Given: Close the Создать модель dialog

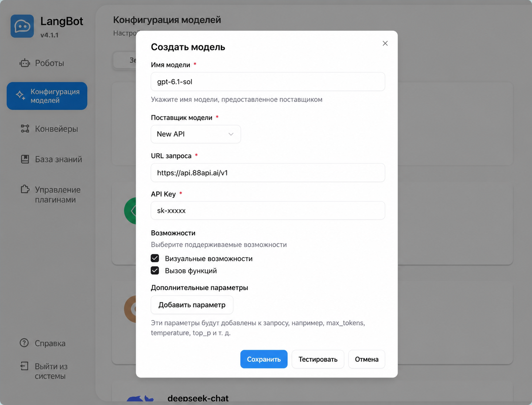Looking at the screenshot, I should click(385, 43).
